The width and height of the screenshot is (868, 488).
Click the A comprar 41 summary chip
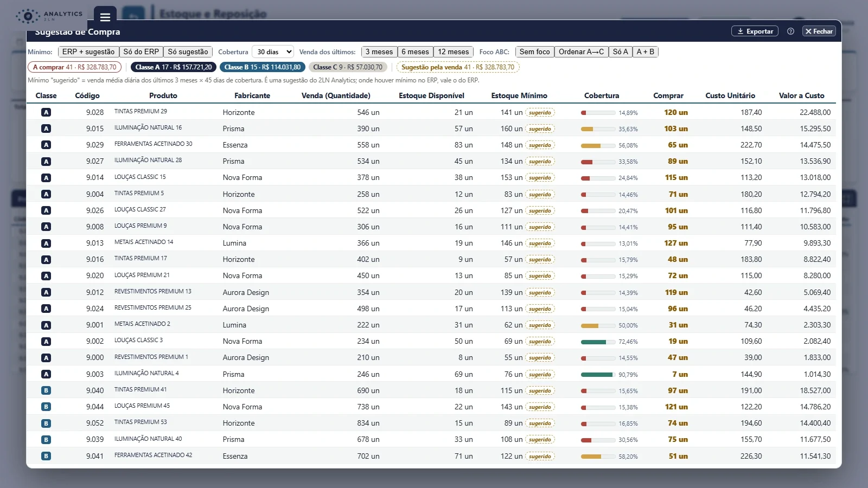click(x=75, y=67)
